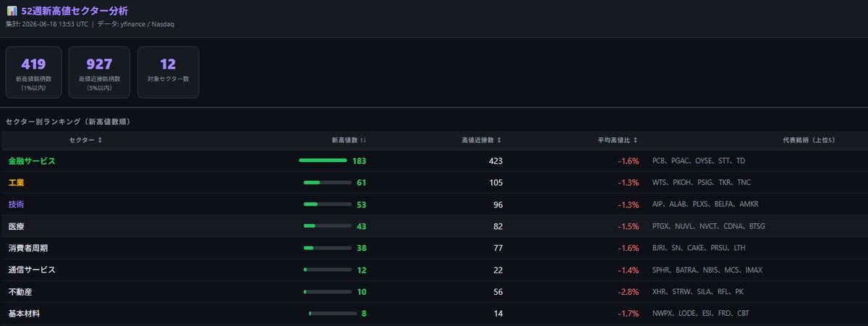This screenshot has height=326, width=868.
Task: Sort table by 新高値数 column header
Action: point(349,140)
